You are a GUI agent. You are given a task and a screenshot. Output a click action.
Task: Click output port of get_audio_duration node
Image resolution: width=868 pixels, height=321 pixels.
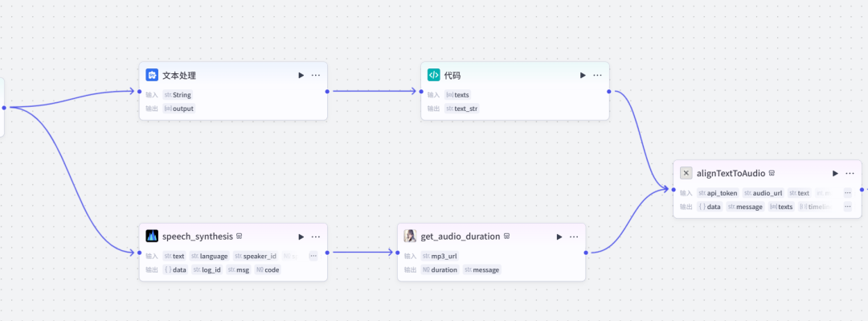click(x=586, y=253)
